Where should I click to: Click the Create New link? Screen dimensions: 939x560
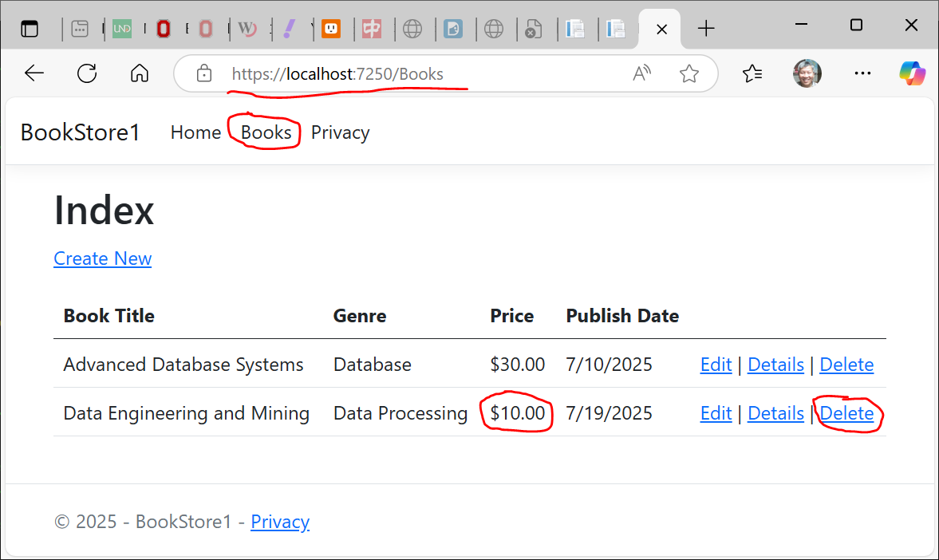pyautogui.click(x=102, y=258)
